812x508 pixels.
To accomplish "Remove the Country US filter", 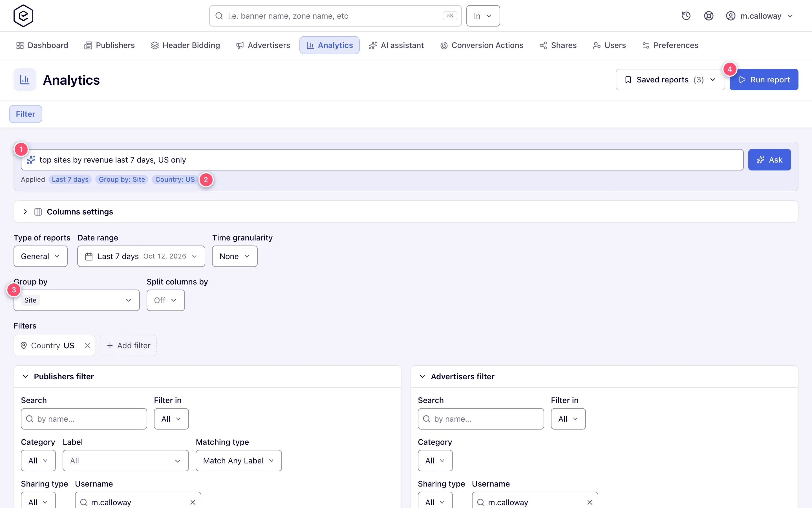I will [87, 345].
